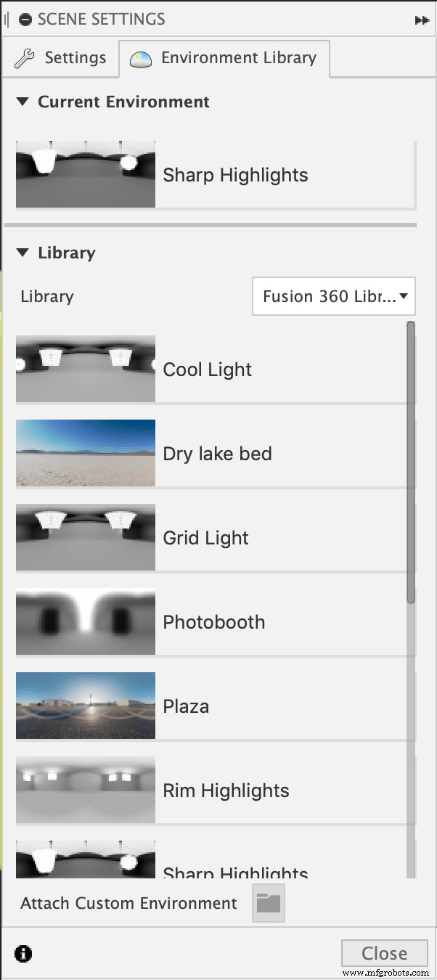The image size is (437, 980).
Task: Click the Attach Custom Environment label
Action: pos(128,903)
